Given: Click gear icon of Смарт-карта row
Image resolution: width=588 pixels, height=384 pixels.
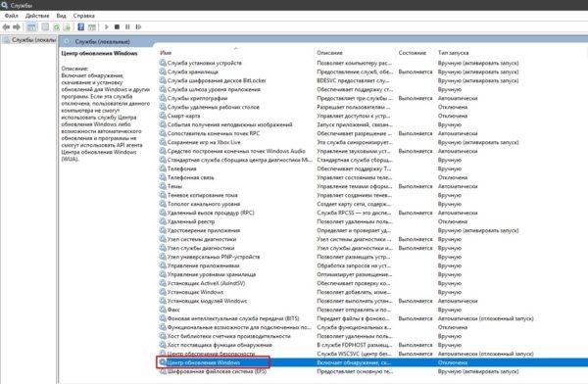Looking at the screenshot, I should (x=163, y=116).
